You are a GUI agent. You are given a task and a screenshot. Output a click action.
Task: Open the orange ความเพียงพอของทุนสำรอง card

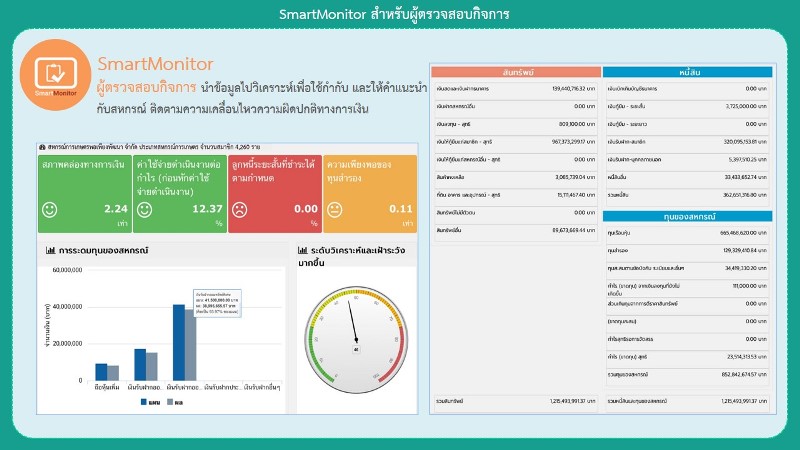click(370, 194)
